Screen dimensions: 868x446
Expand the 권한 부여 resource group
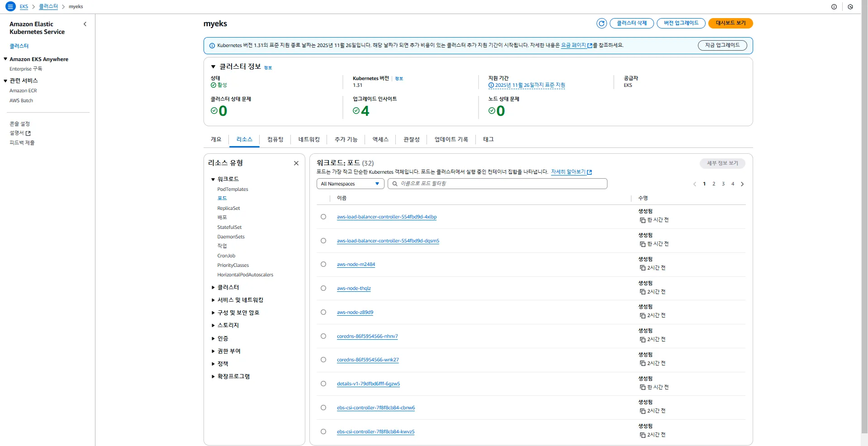(x=213, y=351)
